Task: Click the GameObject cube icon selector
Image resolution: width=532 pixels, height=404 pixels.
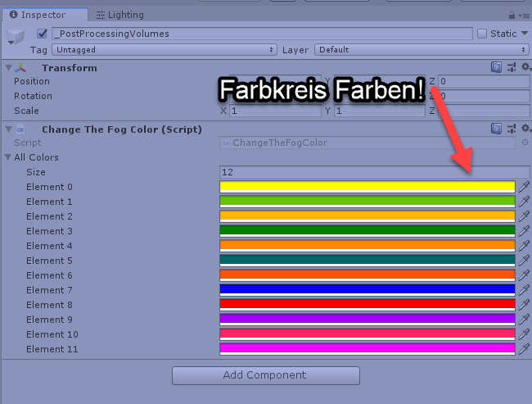Action: tap(16, 36)
